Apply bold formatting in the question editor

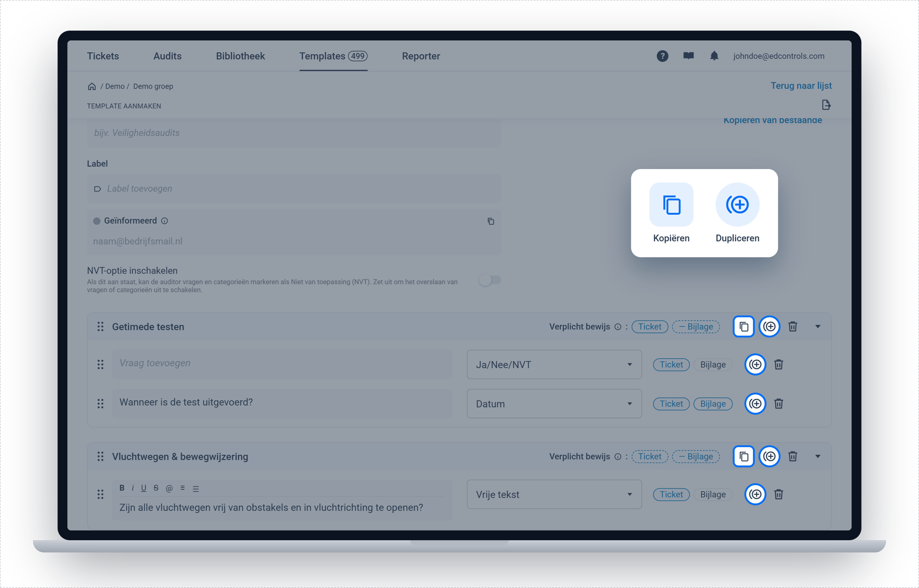pos(122,488)
